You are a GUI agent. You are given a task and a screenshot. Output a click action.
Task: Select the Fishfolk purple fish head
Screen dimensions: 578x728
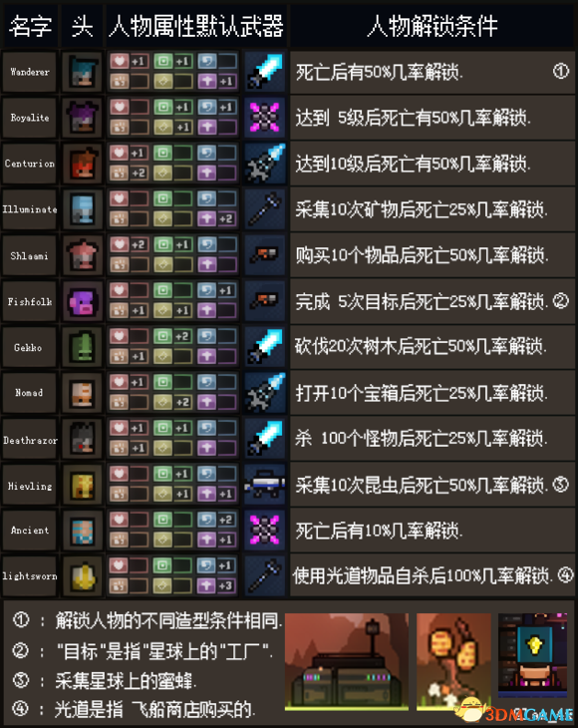[x=83, y=302]
